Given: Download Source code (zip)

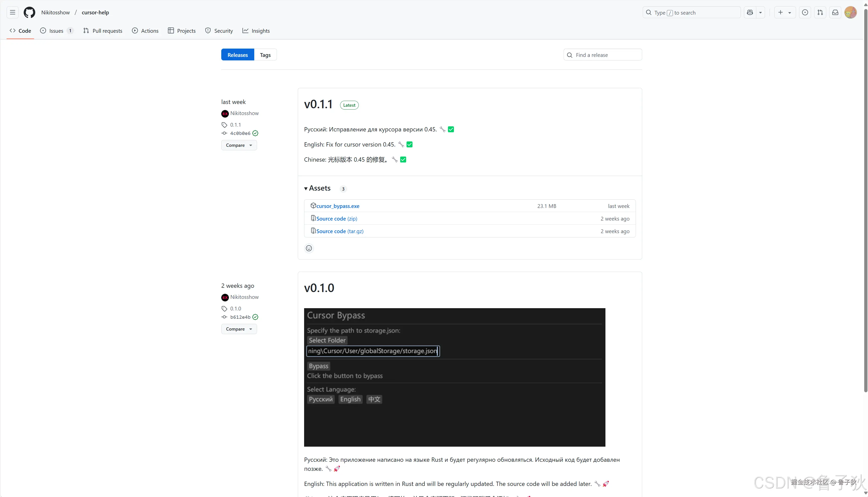Looking at the screenshot, I should (x=336, y=219).
